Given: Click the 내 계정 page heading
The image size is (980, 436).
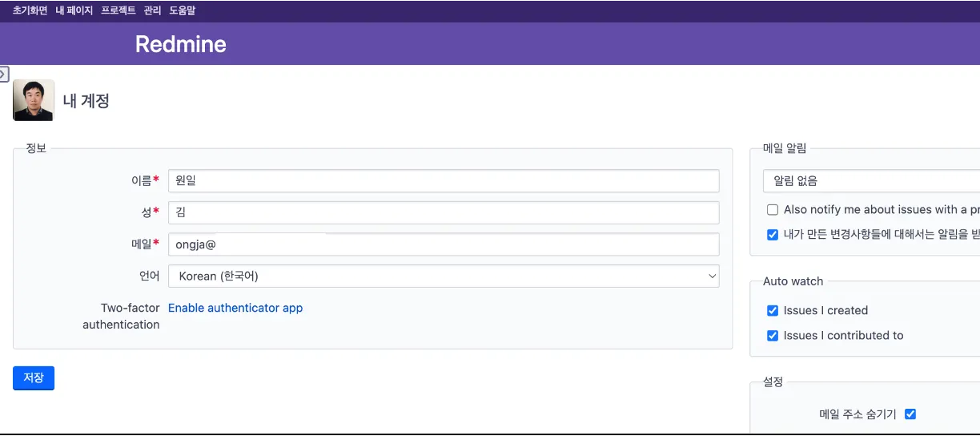Looking at the screenshot, I should (86, 101).
